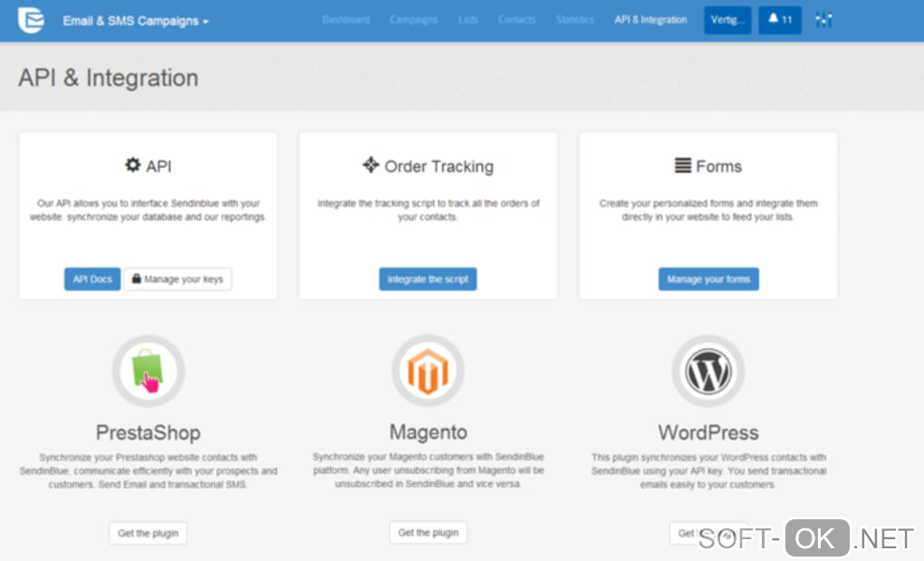Open the Vertig... account button
This screenshot has width=924, height=561.
pyautogui.click(x=727, y=20)
